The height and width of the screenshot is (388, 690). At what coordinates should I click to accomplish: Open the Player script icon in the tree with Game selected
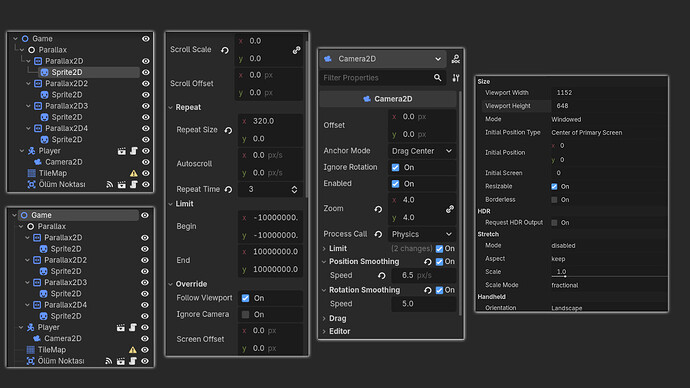pyautogui.click(x=133, y=328)
